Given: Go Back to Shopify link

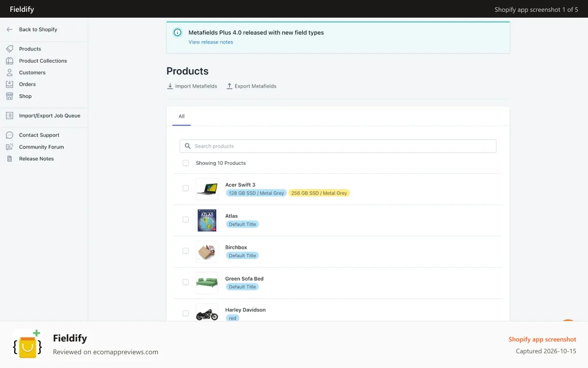Looking at the screenshot, I should [38, 29].
